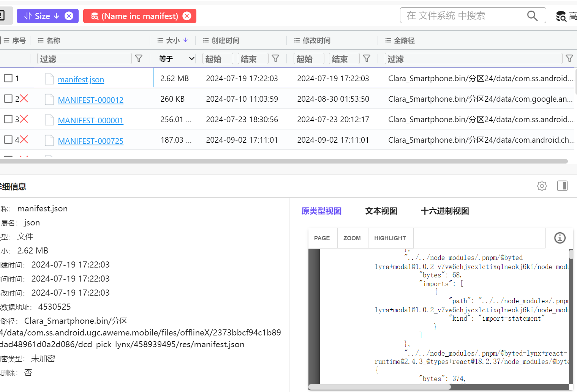This screenshot has width=577, height=392.
Task: Open the detail panel settings gear
Action: point(542,186)
